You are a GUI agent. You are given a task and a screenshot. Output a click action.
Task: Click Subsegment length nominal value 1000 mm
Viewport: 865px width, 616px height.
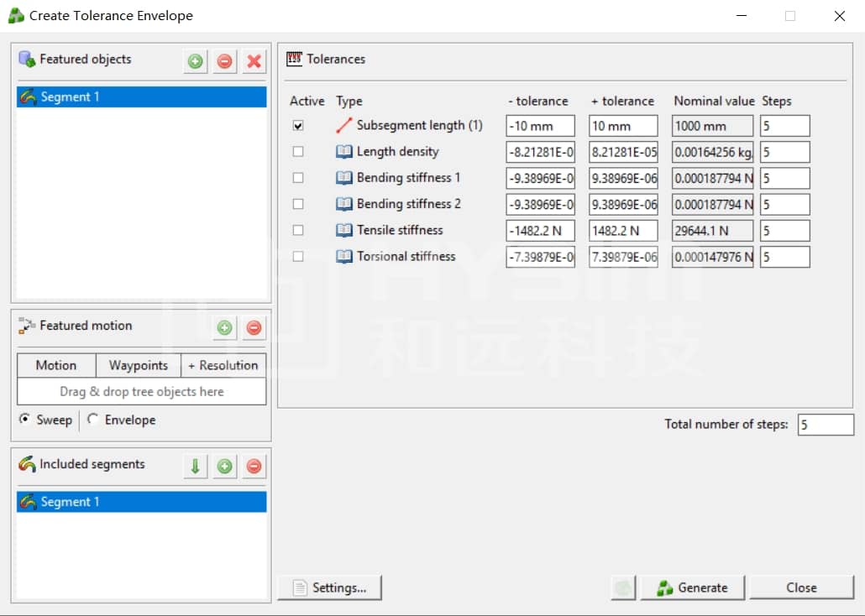(712, 126)
